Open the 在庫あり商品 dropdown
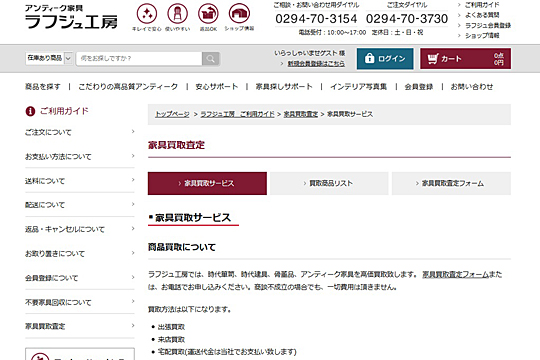This screenshot has height=360, width=540. tap(49, 58)
